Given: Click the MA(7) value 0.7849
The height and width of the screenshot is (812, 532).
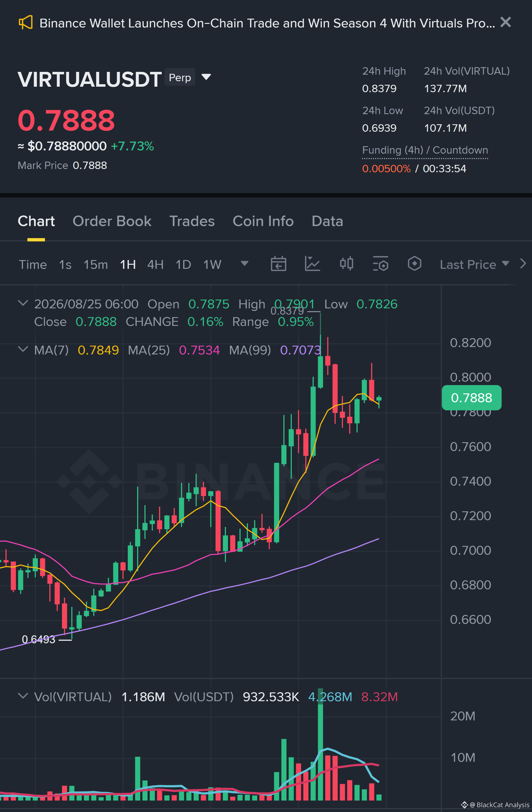Looking at the screenshot, I should pos(98,350).
